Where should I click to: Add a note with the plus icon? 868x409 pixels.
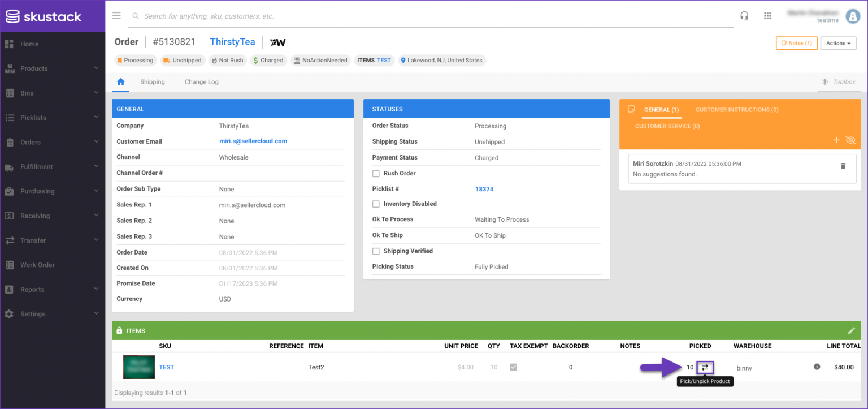(x=836, y=140)
